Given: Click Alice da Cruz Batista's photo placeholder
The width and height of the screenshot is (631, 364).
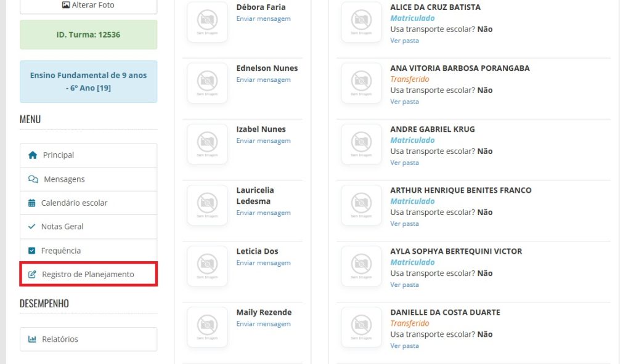Looking at the screenshot, I should [361, 22].
